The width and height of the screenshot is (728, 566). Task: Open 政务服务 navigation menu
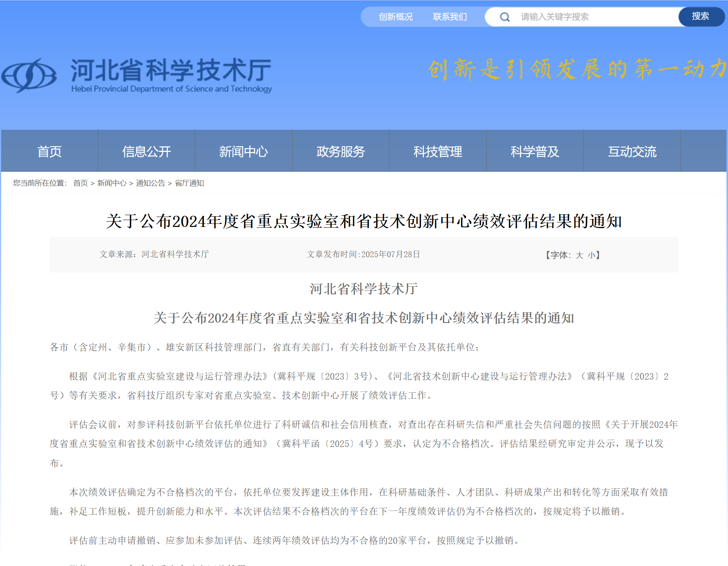point(340,151)
